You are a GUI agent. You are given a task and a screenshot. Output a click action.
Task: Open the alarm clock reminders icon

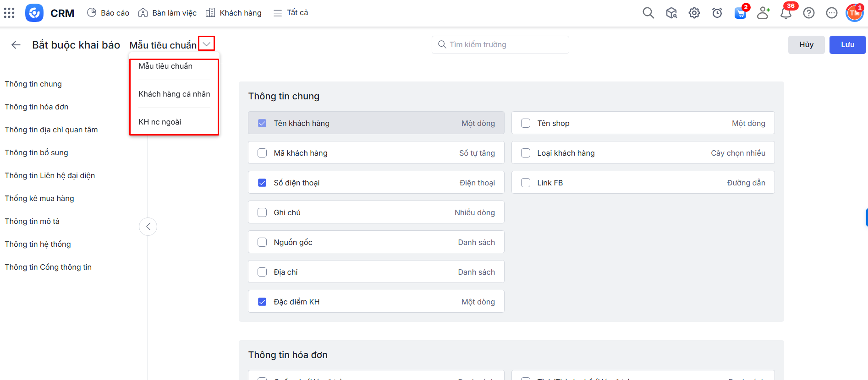pyautogui.click(x=717, y=13)
